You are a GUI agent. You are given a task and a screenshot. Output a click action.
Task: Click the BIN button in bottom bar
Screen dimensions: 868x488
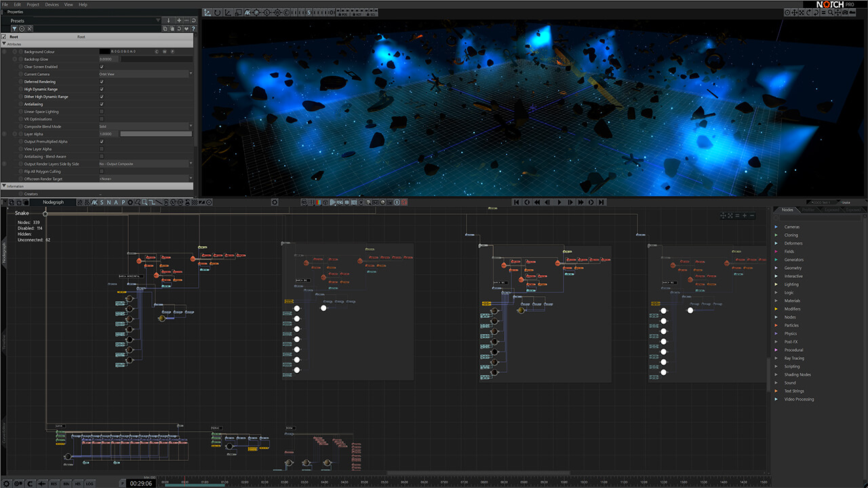[66, 483]
